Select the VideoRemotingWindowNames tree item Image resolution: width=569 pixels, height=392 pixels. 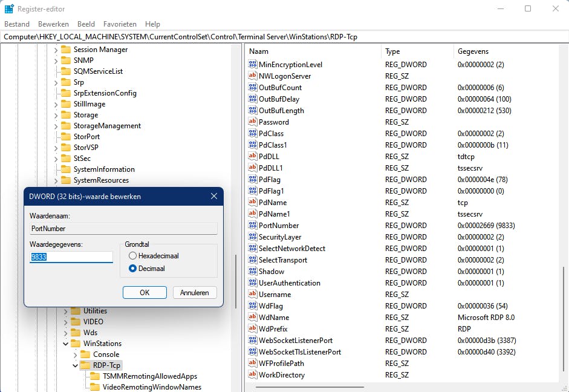(x=152, y=387)
